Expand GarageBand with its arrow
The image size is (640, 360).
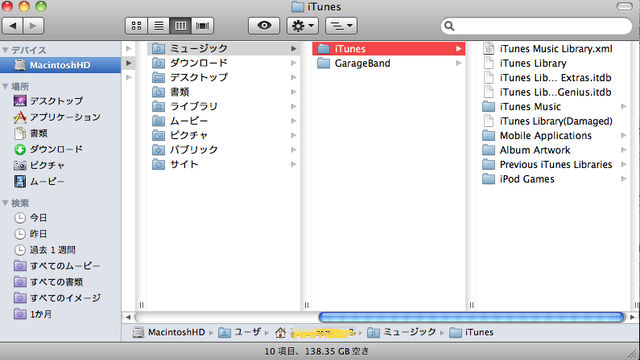458,63
